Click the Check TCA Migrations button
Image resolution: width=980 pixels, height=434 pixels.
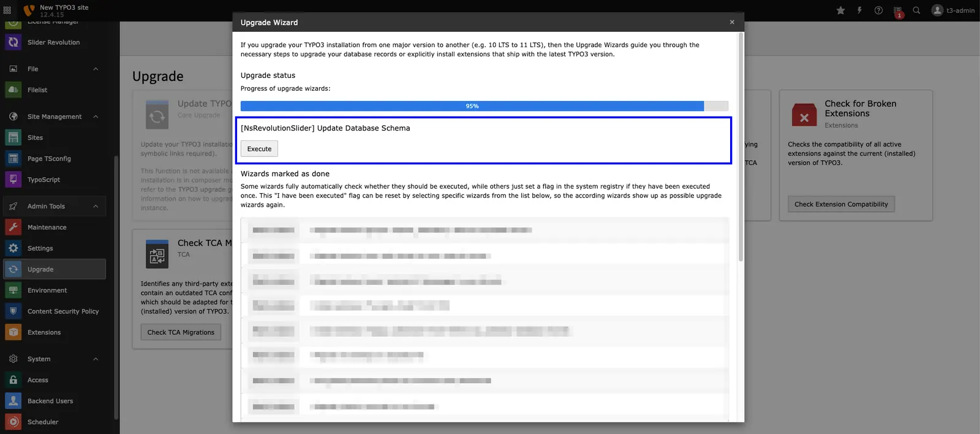click(x=181, y=332)
